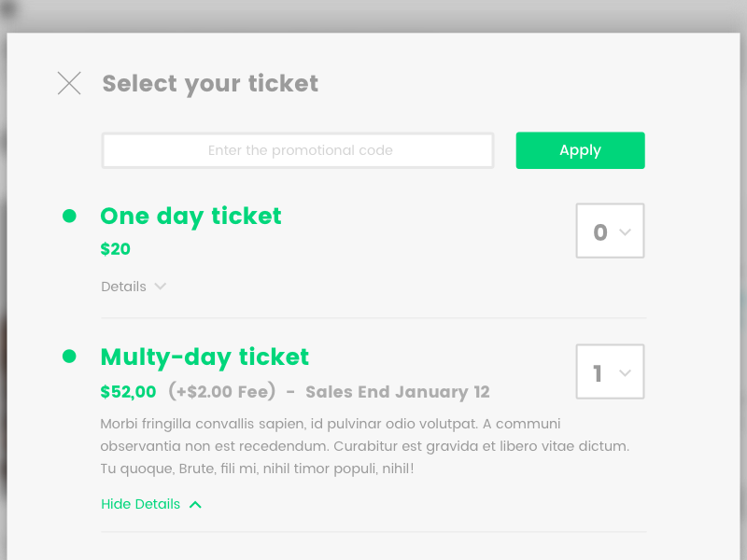Click the $52,00 price label
This screenshot has height=560, width=747.
pos(128,392)
